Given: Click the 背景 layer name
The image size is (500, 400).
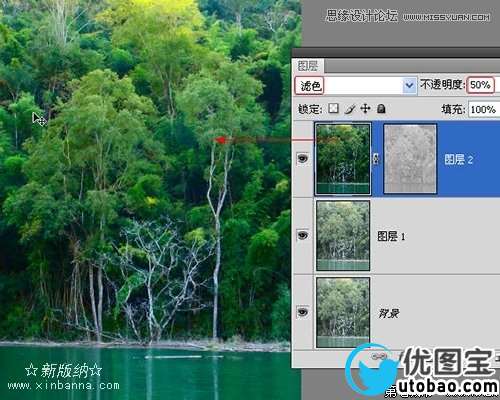Looking at the screenshot, I should pyautogui.click(x=389, y=313).
